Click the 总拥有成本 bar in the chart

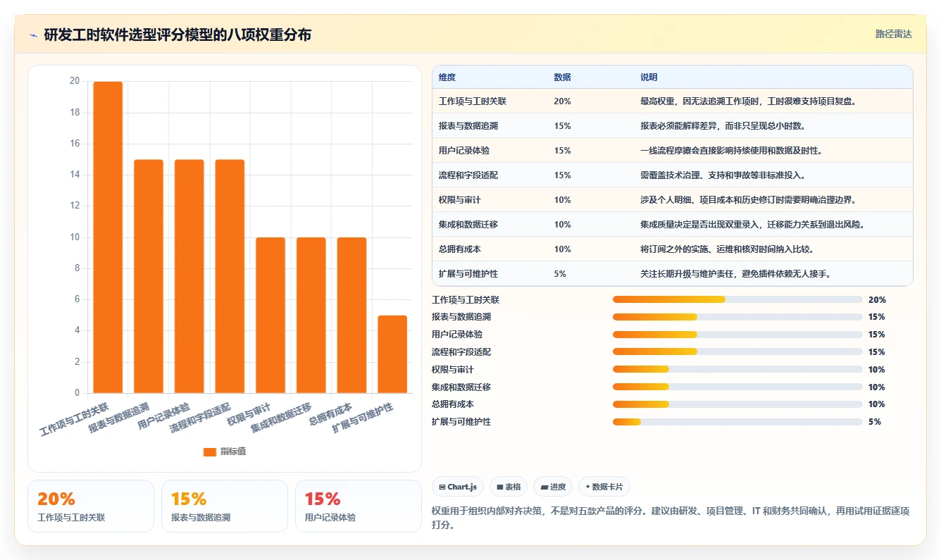(351, 315)
